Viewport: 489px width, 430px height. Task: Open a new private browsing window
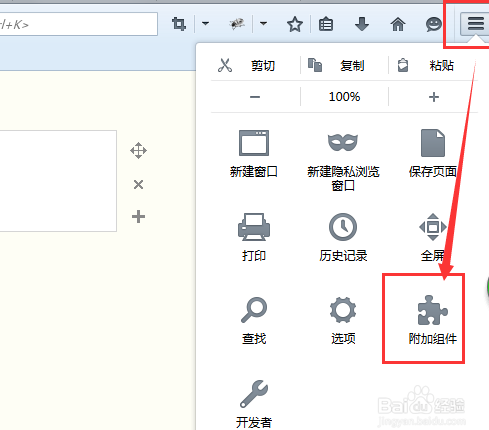343,143
